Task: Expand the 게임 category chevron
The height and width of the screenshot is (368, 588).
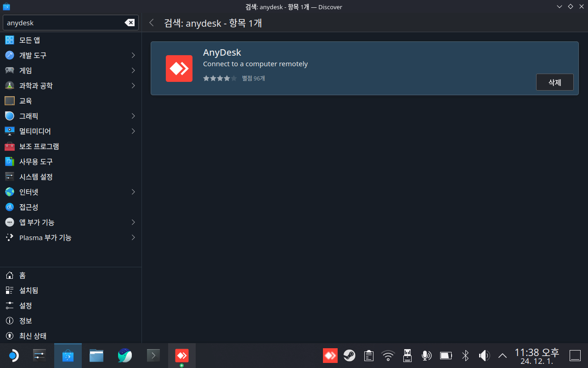Action: point(133,70)
